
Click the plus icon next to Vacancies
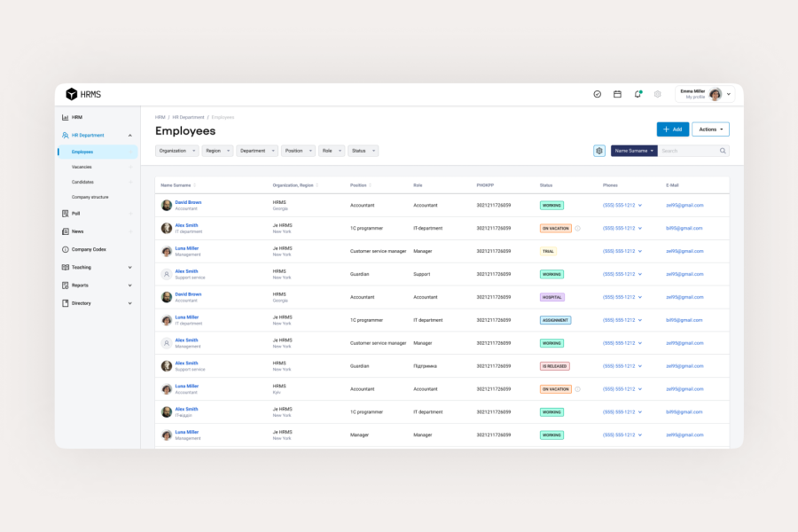point(130,167)
